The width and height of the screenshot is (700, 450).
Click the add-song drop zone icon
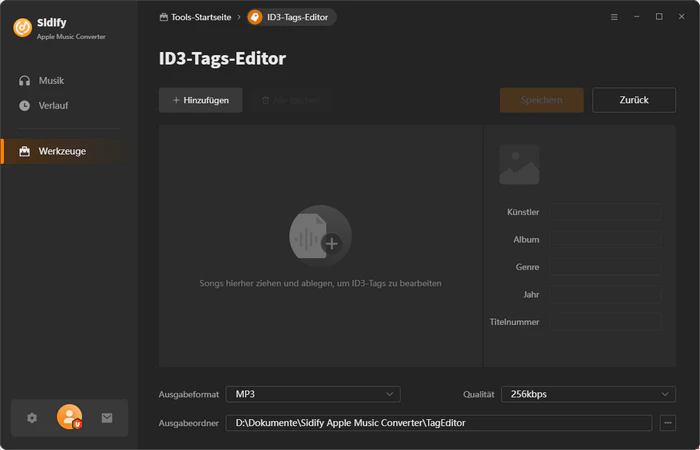[320, 236]
